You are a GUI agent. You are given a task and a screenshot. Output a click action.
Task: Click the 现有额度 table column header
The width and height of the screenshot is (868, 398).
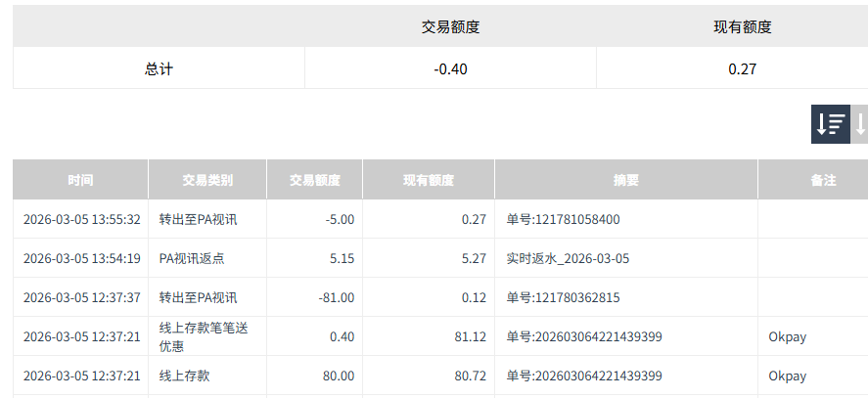(x=428, y=180)
